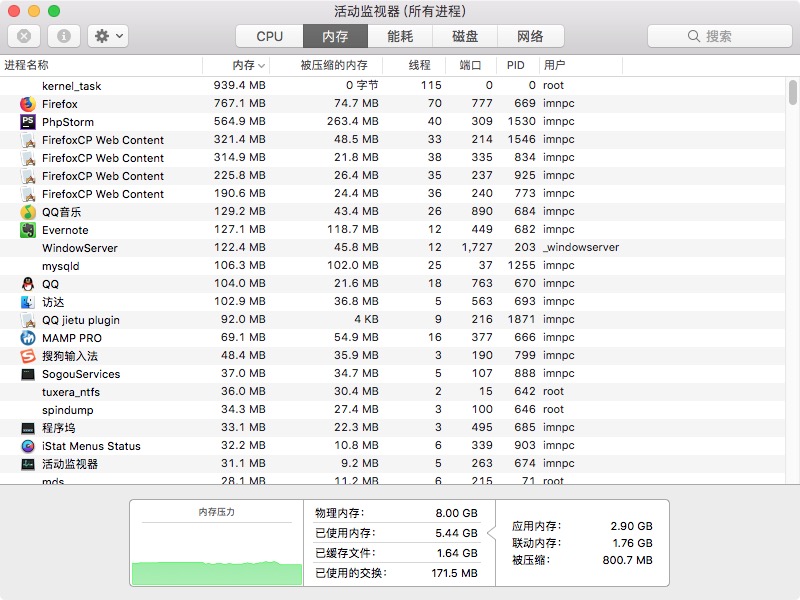Image resolution: width=800 pixels, height=600 pixels.
Task: Select the kernel_task process name
Action: 71,86
